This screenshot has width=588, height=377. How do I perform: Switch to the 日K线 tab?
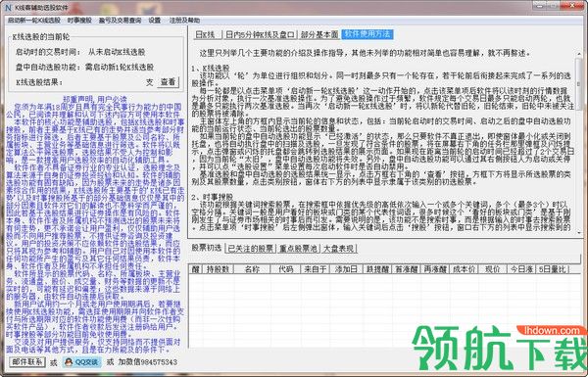208,35
